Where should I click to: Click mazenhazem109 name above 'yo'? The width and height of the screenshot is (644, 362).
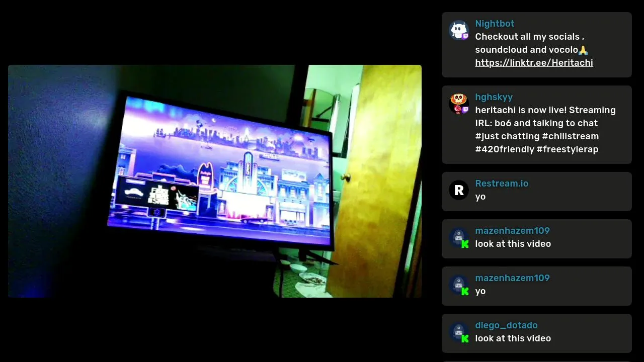pyautogui.click(x=512, y=278)
